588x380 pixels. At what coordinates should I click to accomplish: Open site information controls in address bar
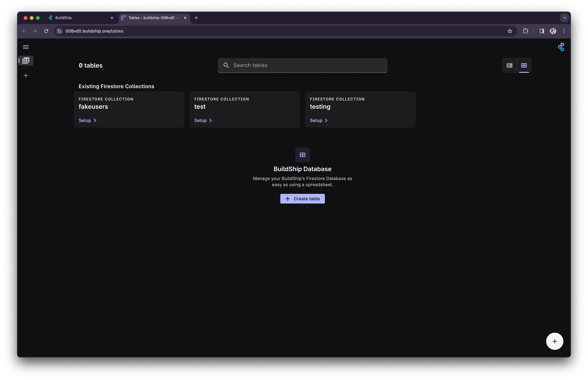coord(59,31)
